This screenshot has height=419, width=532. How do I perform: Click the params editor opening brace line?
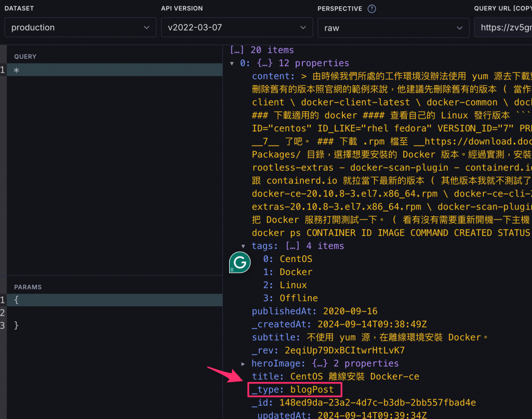click(115, 300)
